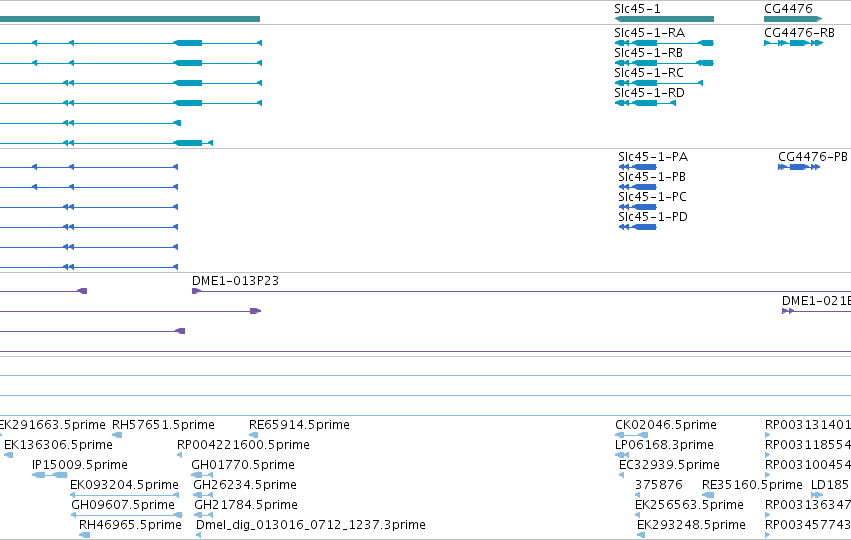Click the IP15009.5prime EST glyph
This screenshot has height=540, width=851.
pos(50,475)
